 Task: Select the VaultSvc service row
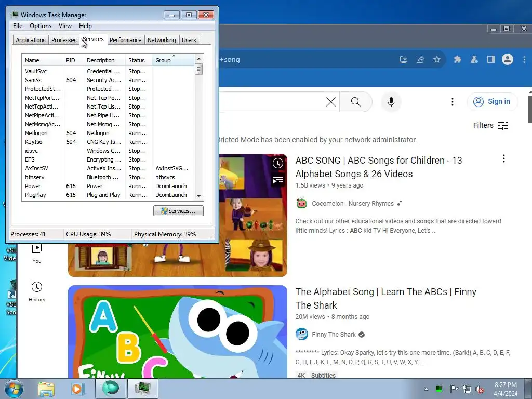tap(108, 71)
